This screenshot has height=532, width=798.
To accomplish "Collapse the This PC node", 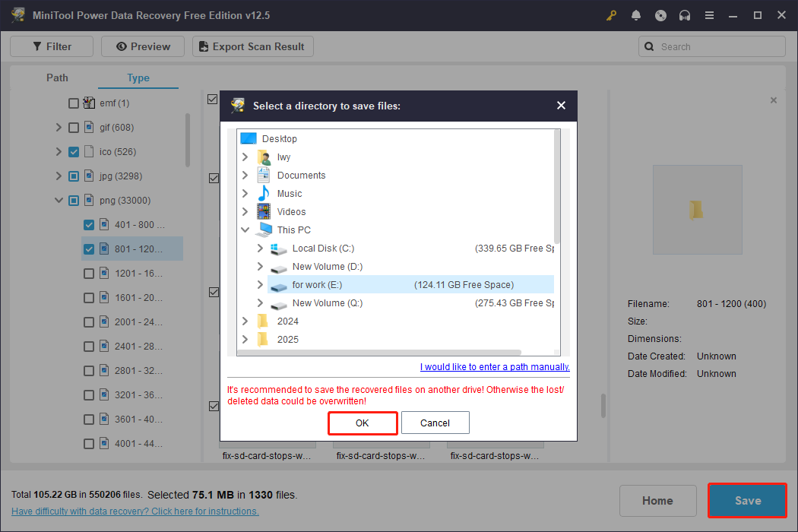I will (x=245, y=230).
